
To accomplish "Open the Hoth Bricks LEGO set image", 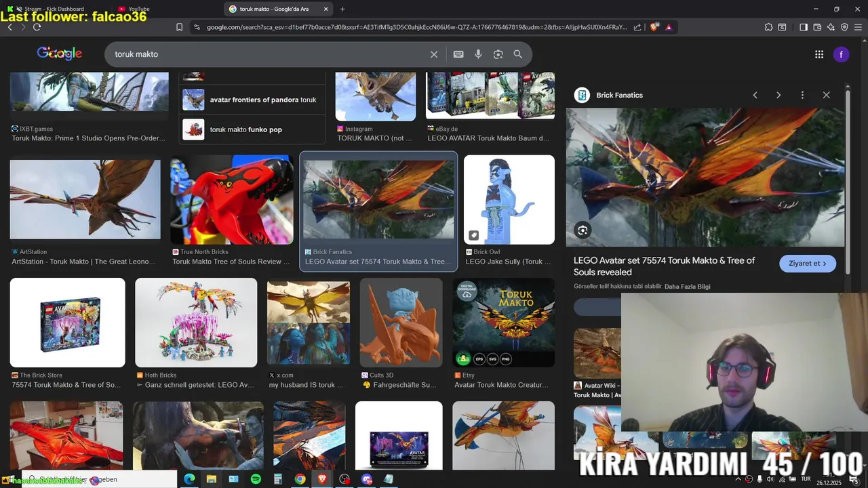I will (196, 323).
